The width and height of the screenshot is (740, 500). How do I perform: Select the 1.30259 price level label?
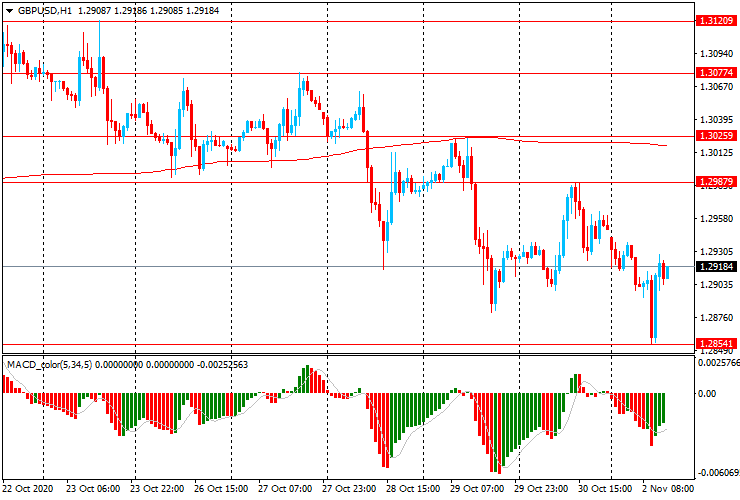pyautogui.click(x=716, y=136)
